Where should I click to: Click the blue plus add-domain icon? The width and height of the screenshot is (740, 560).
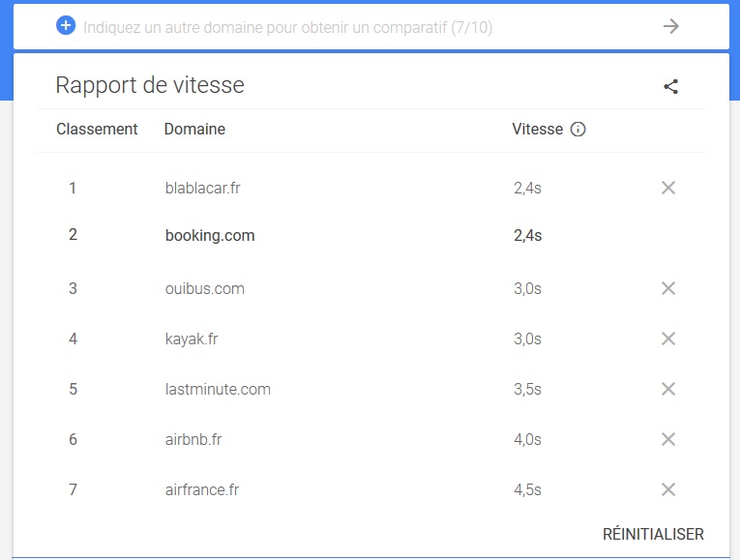[x=66, y=25]
